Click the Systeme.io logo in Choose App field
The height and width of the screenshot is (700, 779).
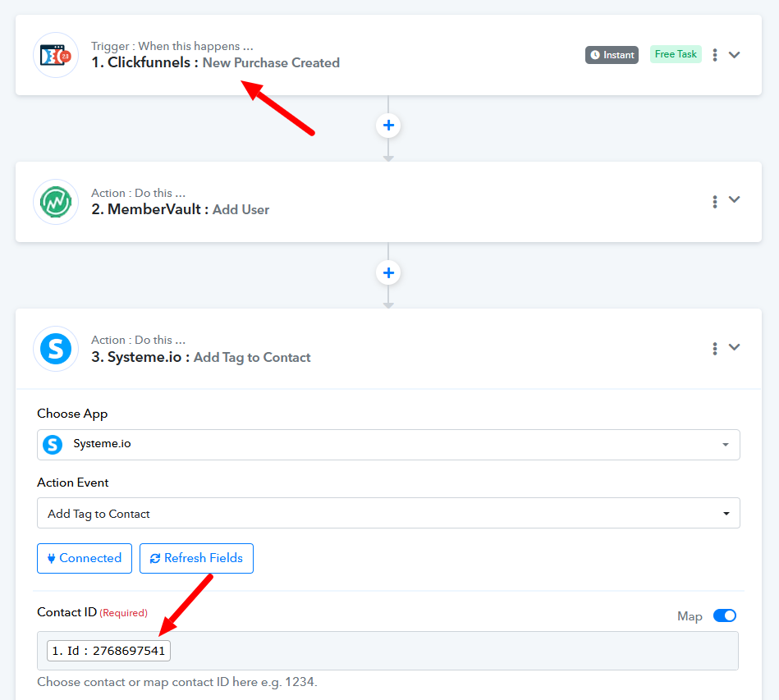pyautogui.click(x=53, y=445)
